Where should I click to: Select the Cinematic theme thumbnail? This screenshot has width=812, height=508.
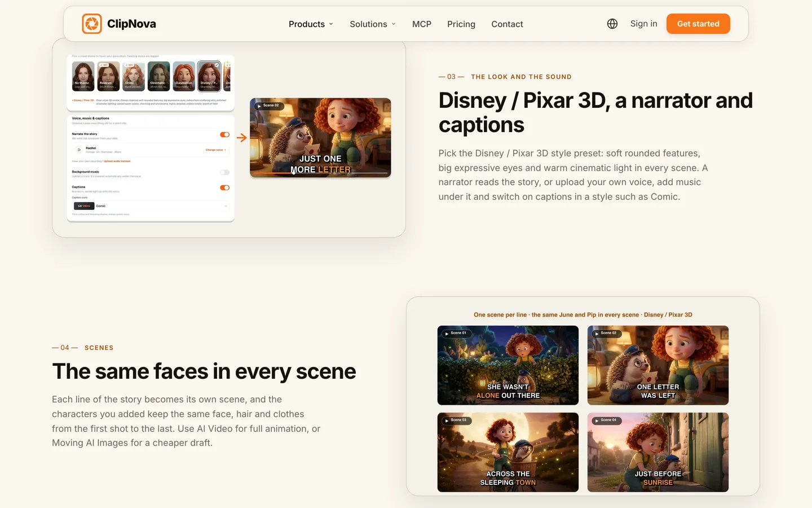pos(158,76)
